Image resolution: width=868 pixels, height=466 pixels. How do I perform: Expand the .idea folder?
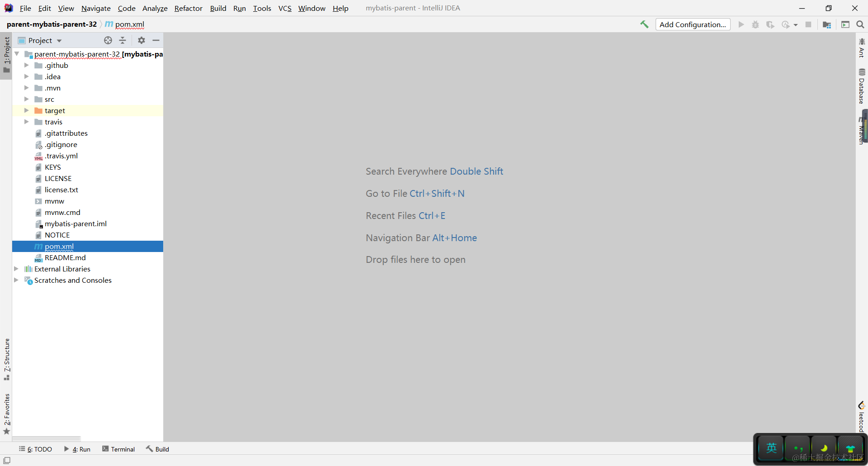tap(26, 76)
